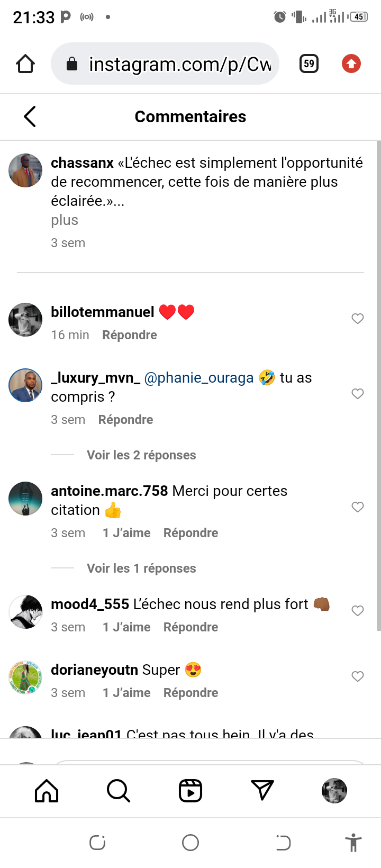Like _luxury_mvn_'s comment with the heart
Image resolution: width=381 pixels, height=868 pixels.
tap(358, 394)
